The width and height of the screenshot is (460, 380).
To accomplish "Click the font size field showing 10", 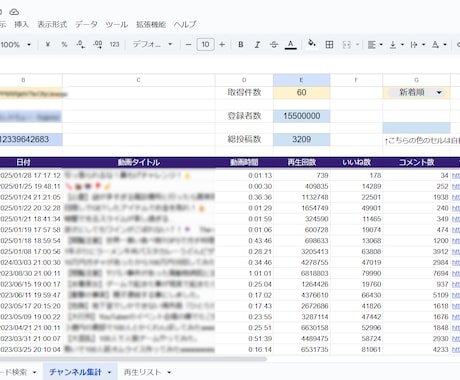I will (x=205, y=44).
